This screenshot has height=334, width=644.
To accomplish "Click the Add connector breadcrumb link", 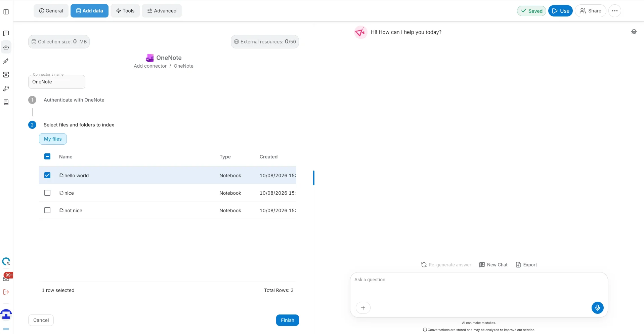I will pyautogui.click(x=150, y=66).
